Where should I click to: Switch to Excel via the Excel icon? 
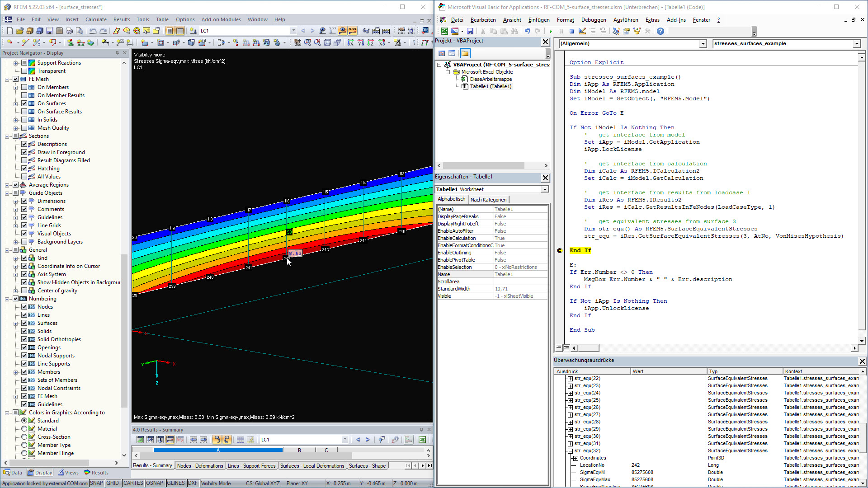(x=444, y=31)
